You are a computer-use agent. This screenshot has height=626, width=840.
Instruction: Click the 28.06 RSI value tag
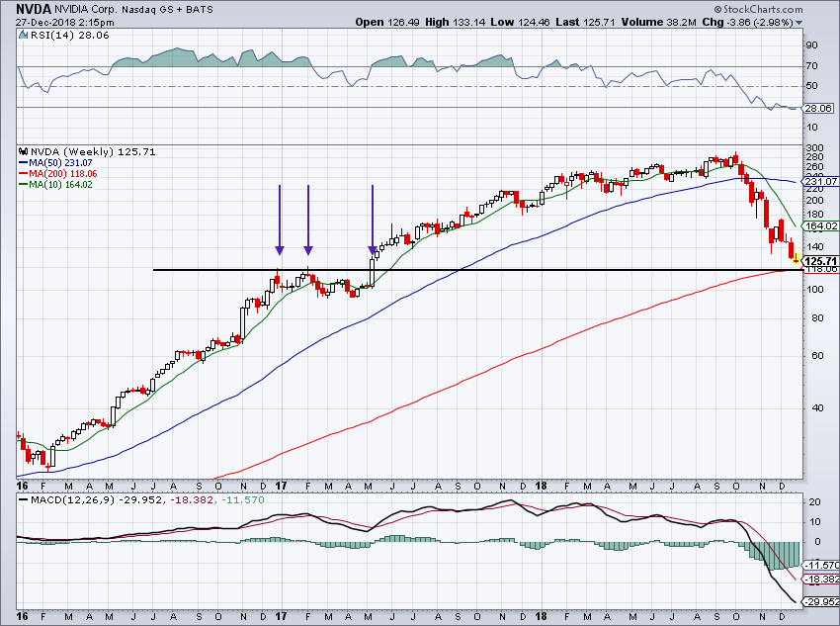pos(818,108)
